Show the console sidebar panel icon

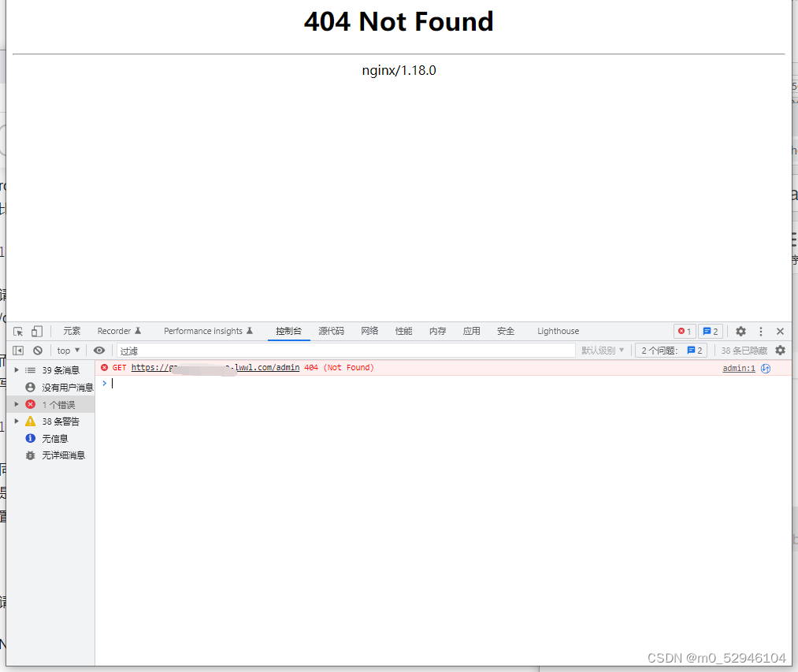point(17,350)
